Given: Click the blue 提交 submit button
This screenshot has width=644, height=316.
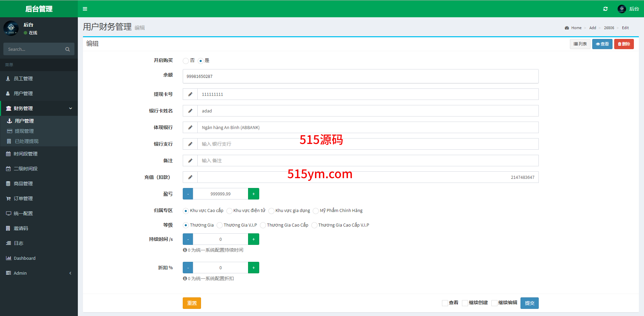Looking at the screenshot, I should (x=529, y=303).
